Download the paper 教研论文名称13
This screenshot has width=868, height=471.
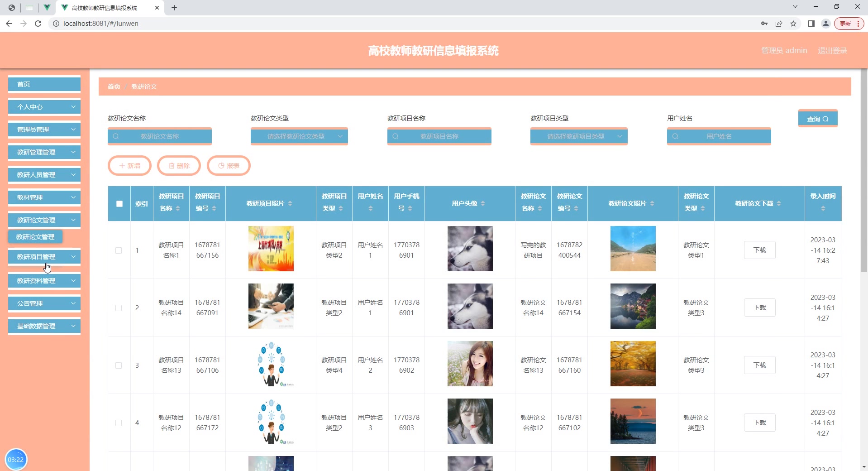click(760, 365)
